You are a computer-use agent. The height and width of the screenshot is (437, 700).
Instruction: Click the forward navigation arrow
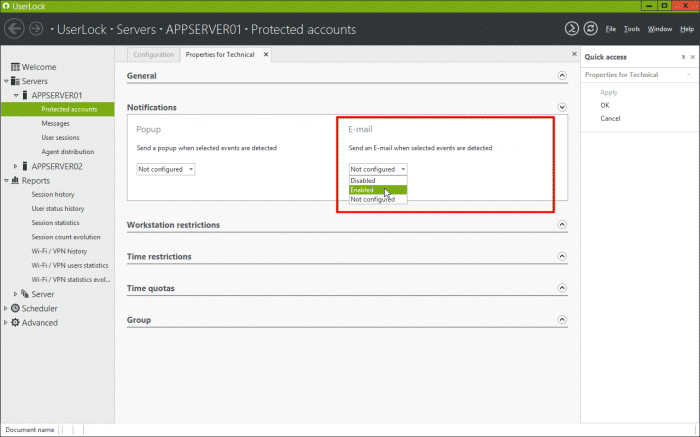click(36, 29)
